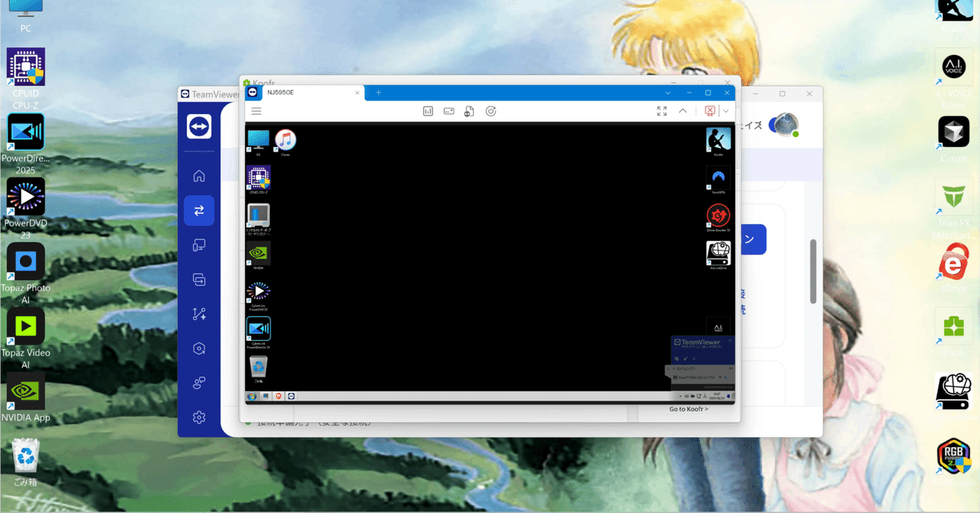Open the Devices icon in TeamViewer sidebar

198,245
